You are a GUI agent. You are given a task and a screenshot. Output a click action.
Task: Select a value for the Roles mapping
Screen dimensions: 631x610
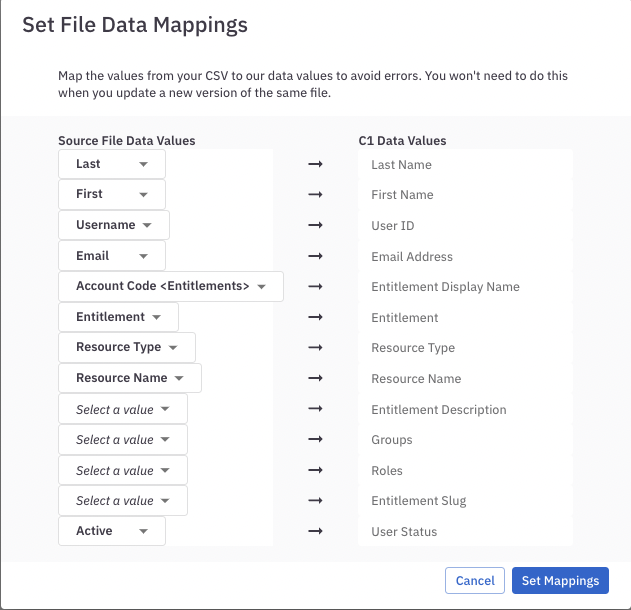click(123, 470)
